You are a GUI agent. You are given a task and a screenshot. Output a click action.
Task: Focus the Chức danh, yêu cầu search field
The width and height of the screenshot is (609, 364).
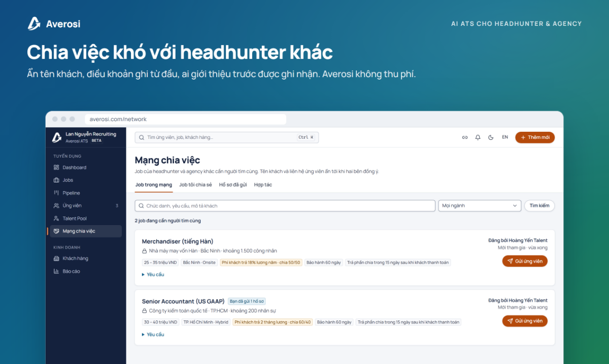[x=285, y=206]
